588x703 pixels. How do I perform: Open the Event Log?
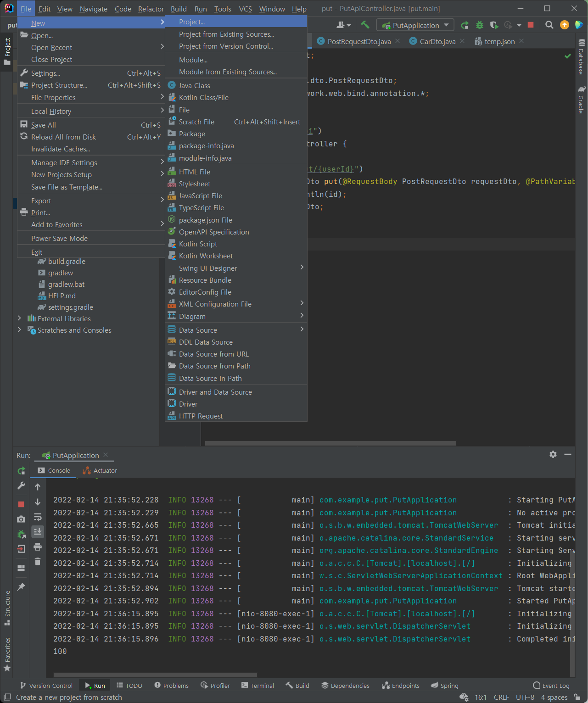[x=551, y=685]
